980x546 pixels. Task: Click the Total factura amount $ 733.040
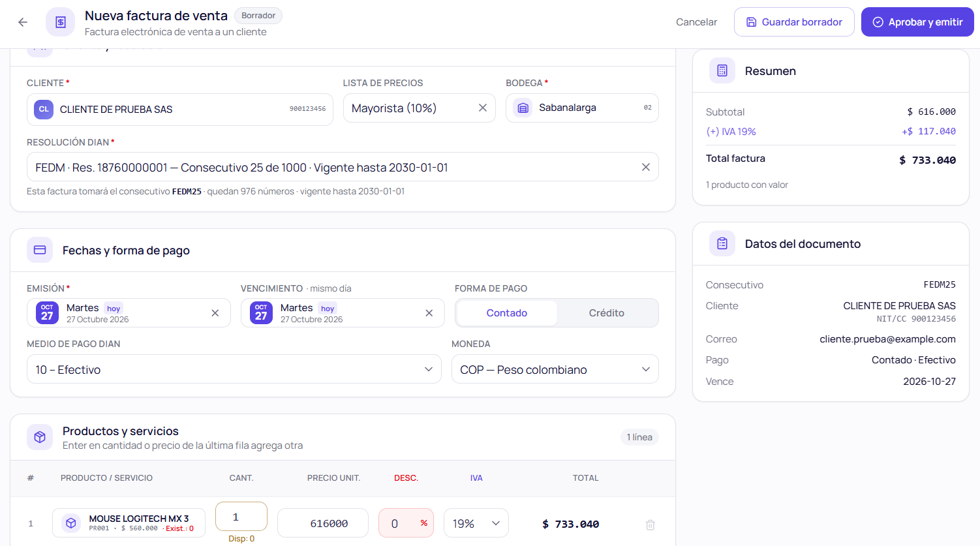click(927, 160)
